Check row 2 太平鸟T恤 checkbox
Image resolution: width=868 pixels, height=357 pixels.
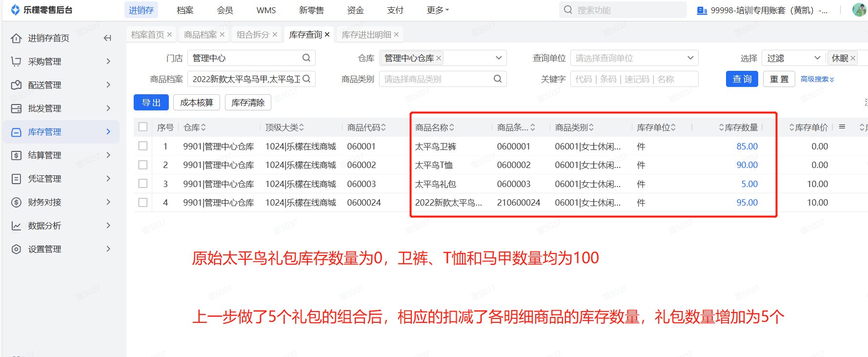tap(143, 165)
